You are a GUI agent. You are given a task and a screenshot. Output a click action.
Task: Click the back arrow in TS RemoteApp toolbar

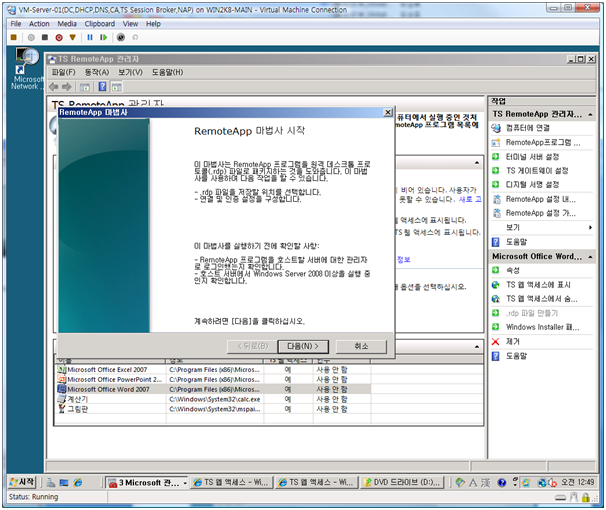54,87
